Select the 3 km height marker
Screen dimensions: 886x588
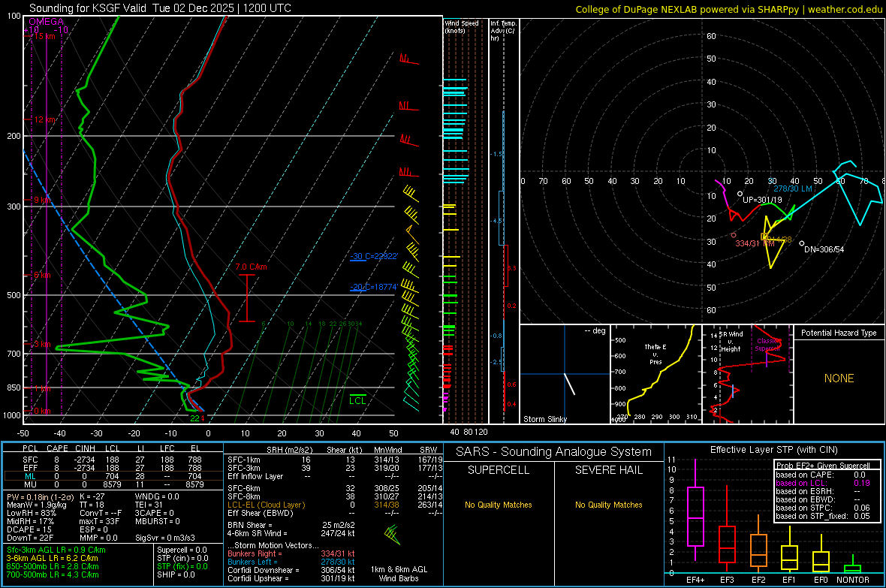[42, 344]
